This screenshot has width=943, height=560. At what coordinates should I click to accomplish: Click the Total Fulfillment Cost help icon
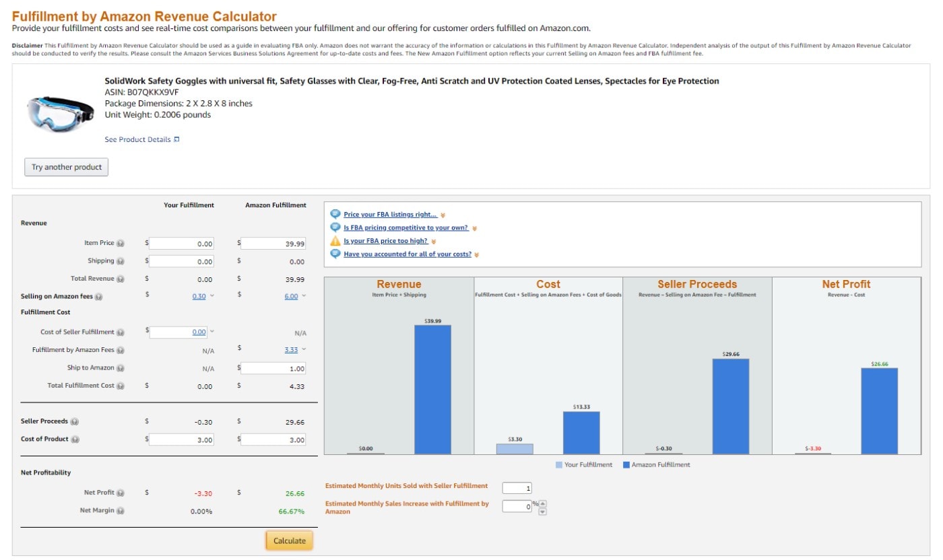click(121, 386)
